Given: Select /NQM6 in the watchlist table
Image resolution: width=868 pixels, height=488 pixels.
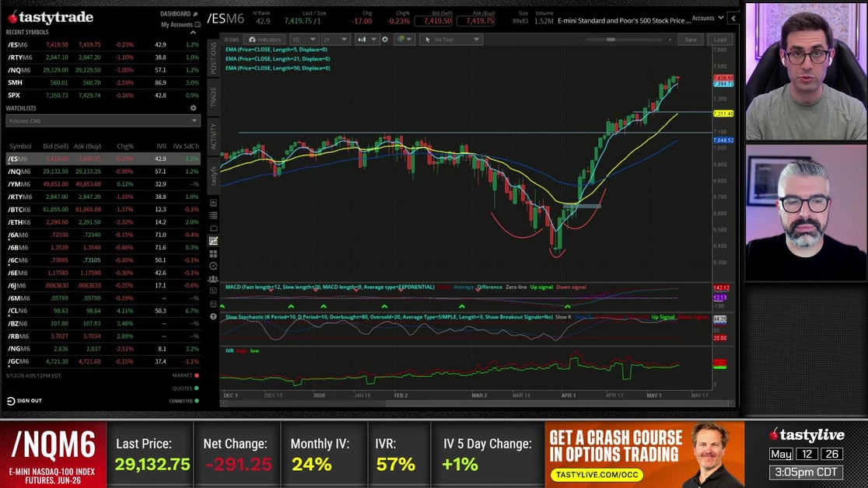Looking at the screenshot, I should (x=103, y=172).
